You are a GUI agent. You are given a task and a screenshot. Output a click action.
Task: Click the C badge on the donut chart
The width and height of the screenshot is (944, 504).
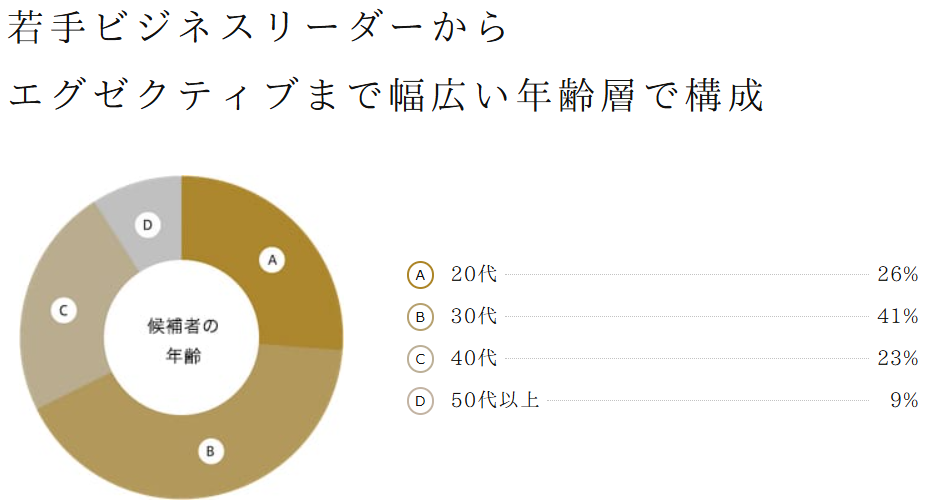[x=63, y=311]
